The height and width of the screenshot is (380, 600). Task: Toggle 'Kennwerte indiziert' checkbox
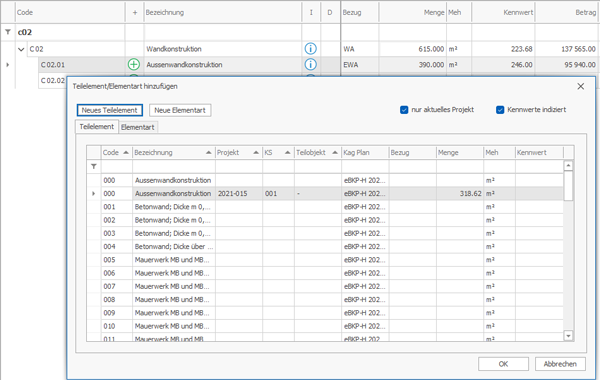tap(500, 110)
